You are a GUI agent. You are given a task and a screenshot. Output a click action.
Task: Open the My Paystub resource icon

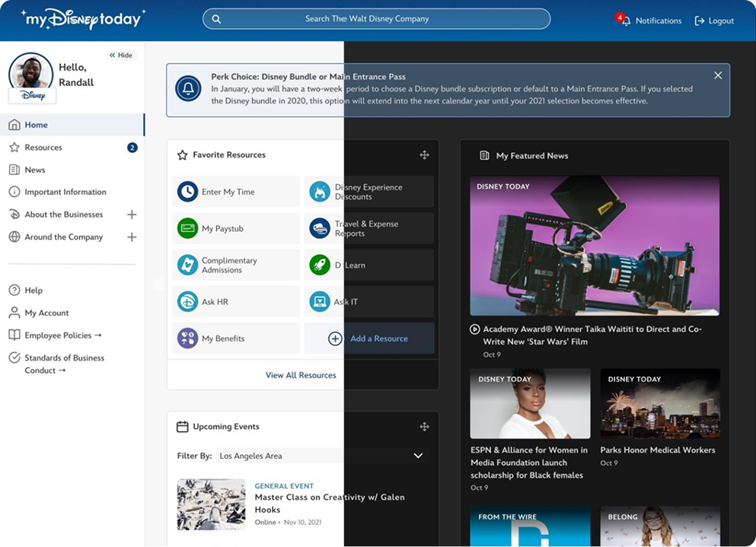(x=187, y=228)
